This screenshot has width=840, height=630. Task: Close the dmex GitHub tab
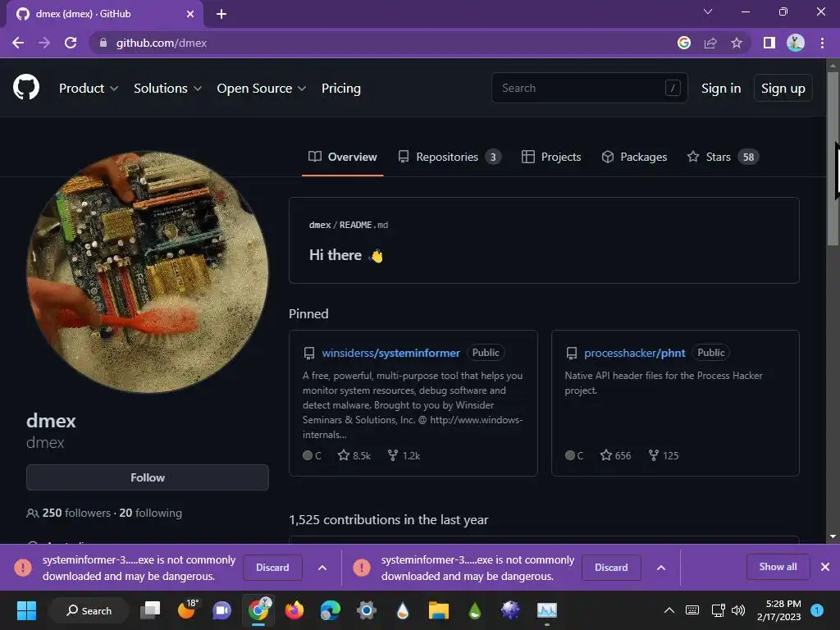(190, 14)
